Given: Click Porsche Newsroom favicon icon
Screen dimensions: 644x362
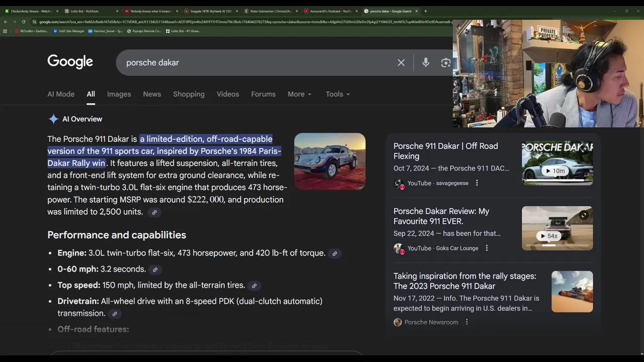Looking at the screenshot, I should 397,322.
